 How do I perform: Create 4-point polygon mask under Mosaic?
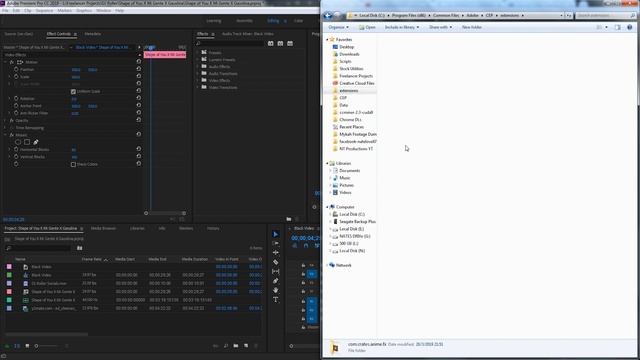27,142
